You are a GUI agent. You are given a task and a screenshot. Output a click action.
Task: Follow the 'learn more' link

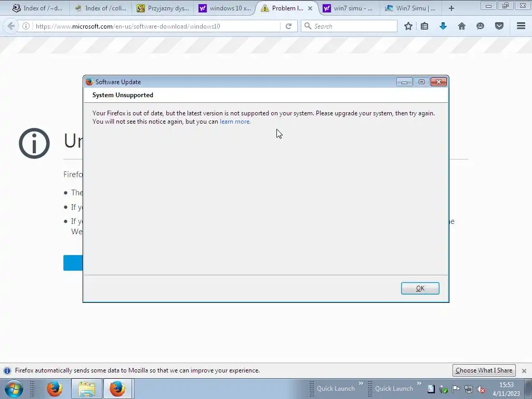pos(235,122)
